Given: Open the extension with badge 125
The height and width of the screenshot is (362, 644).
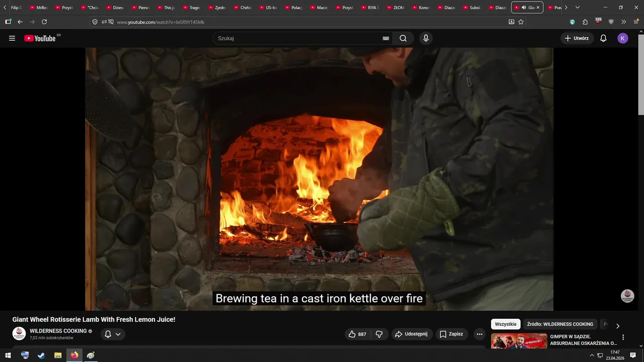Looking at the screenshot, I should 598,21.
